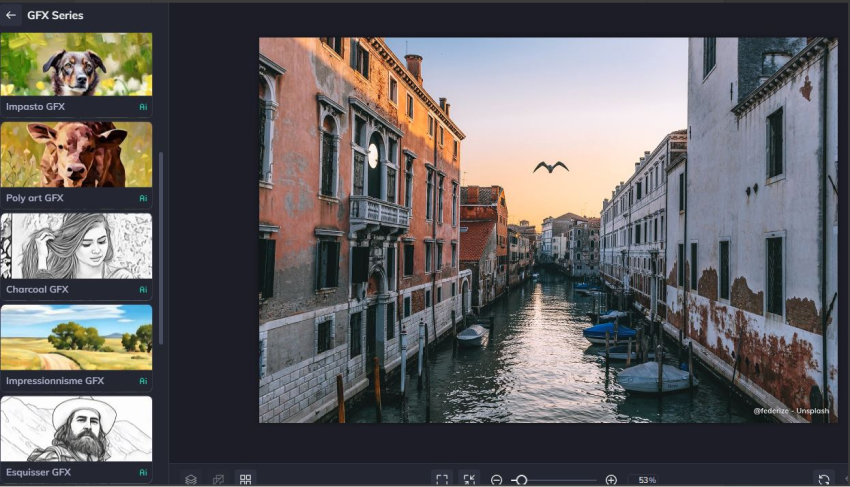Apply the Poly art GFX calf effect
The height and width of the screenshot is (487, 850).
76,155
